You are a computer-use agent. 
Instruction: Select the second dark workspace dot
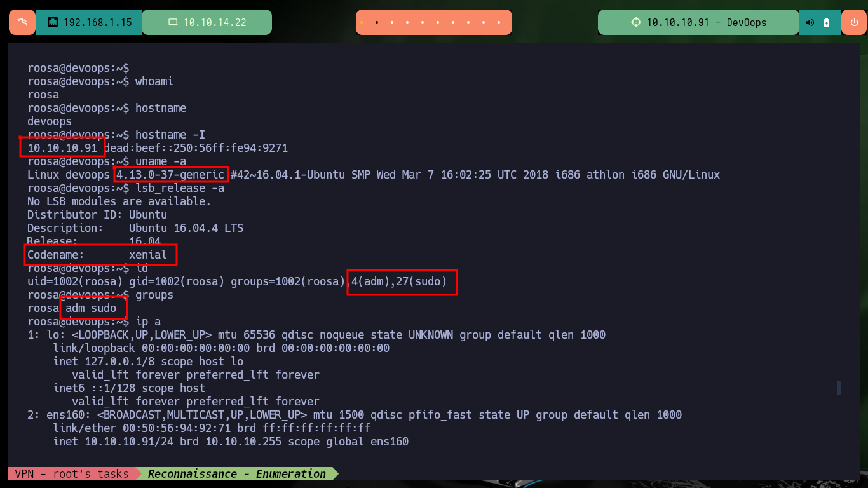[x=377, y=22]
